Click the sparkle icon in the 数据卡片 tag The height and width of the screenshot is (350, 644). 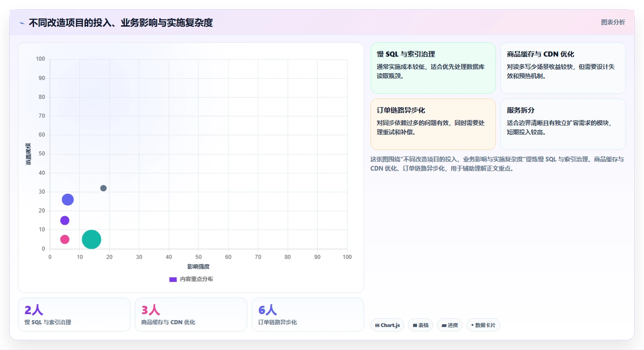tap(472, 325)
